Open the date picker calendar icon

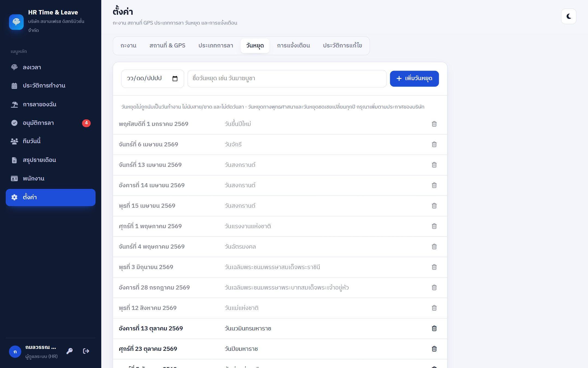(x=175, y=79)
